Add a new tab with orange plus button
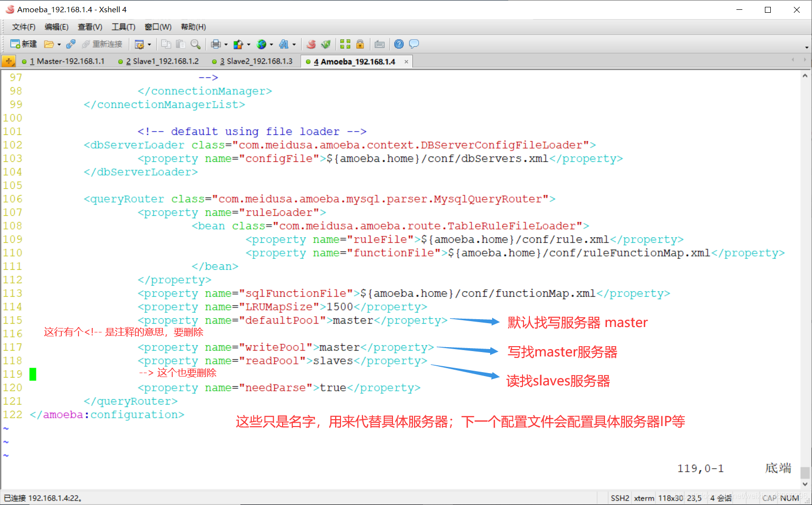Viewport: 812px width, 505px height. [x=8, y=61]
